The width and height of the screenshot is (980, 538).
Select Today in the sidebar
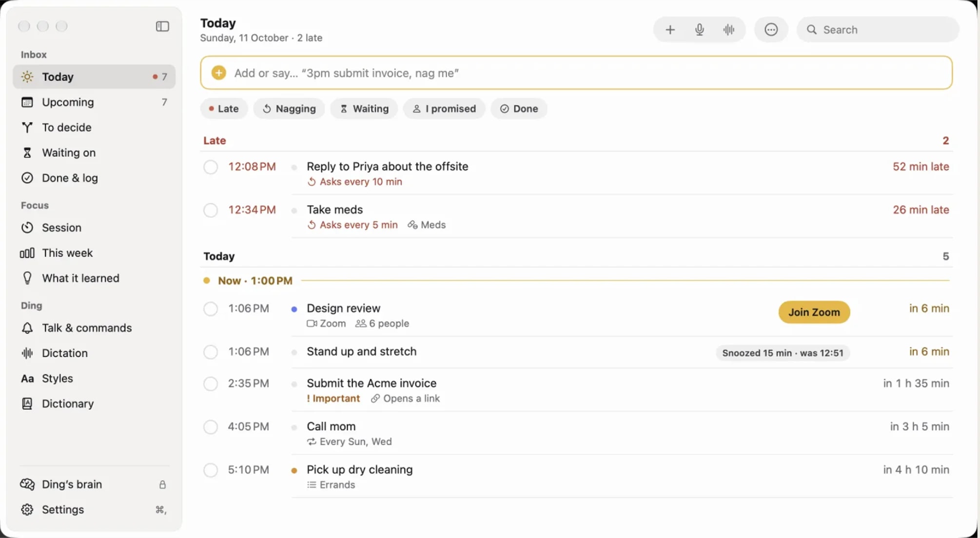click(94, 77)
